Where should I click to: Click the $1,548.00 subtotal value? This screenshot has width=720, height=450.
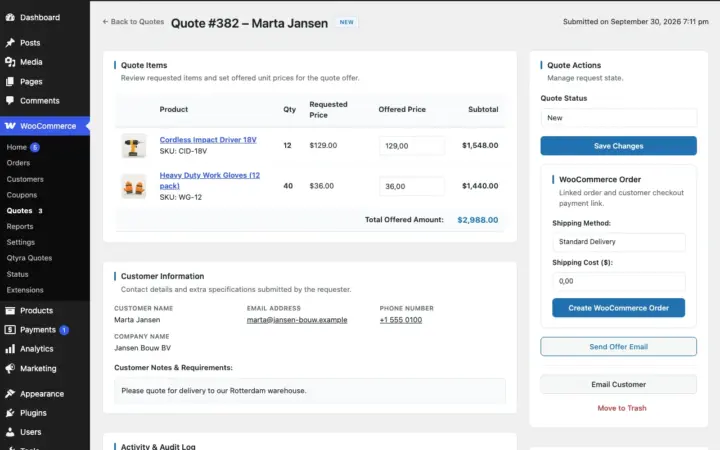tap(480, 146)
